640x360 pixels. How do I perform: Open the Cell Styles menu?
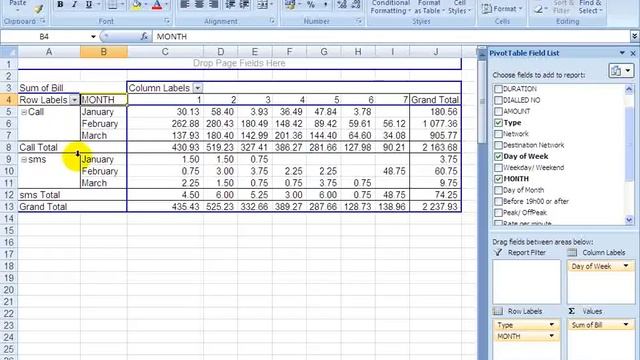(460, 7)
